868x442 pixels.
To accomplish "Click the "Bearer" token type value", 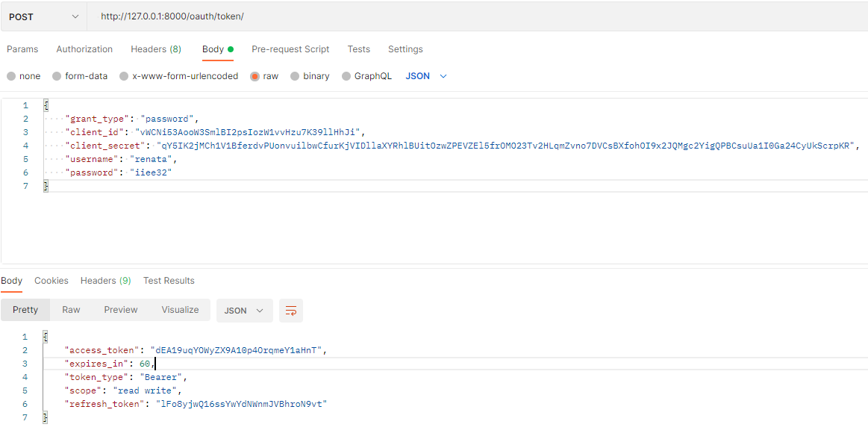I will pyautogui.click(x=160, y=377).
